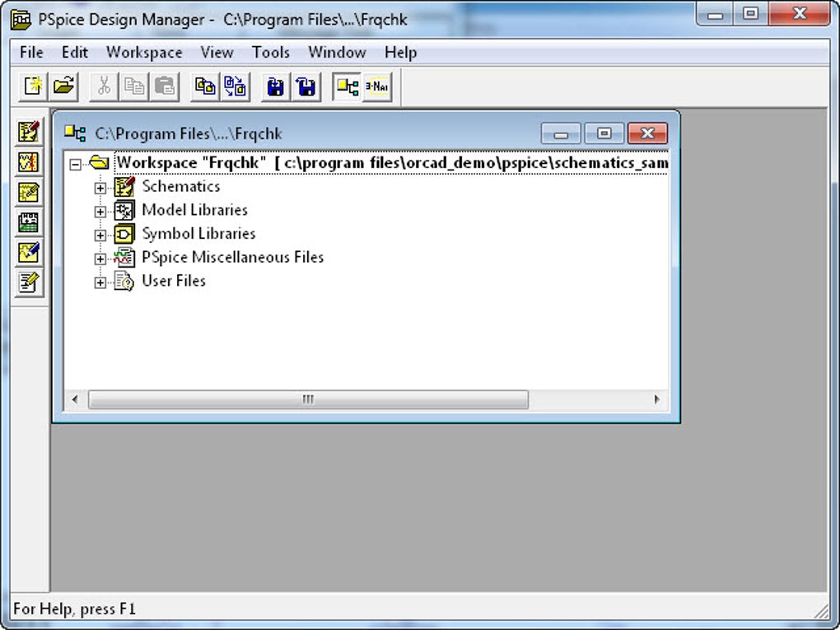This screenshot has width=840, height=630.
Task: Open the Window menu
Action: click(337, 53)
